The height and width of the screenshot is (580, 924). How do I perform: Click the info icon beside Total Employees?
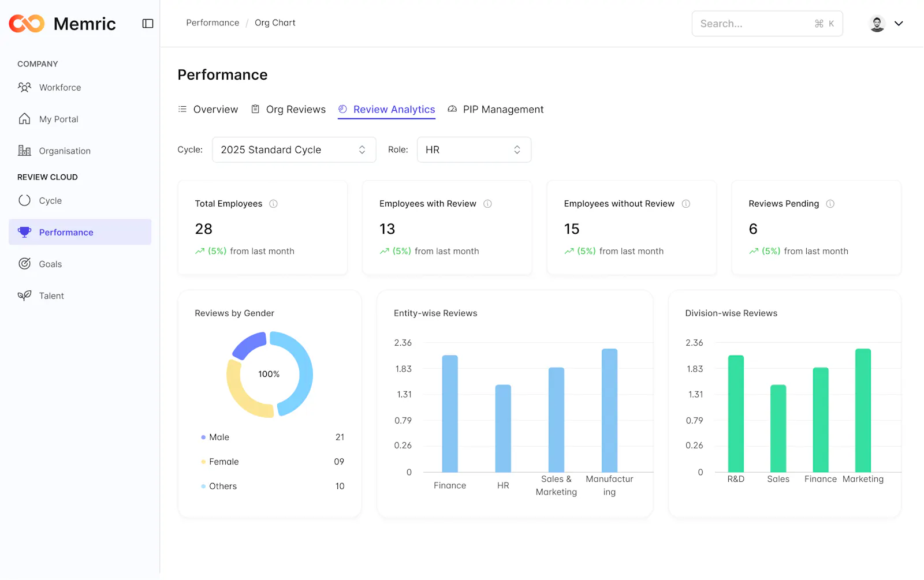pos(274,204)
